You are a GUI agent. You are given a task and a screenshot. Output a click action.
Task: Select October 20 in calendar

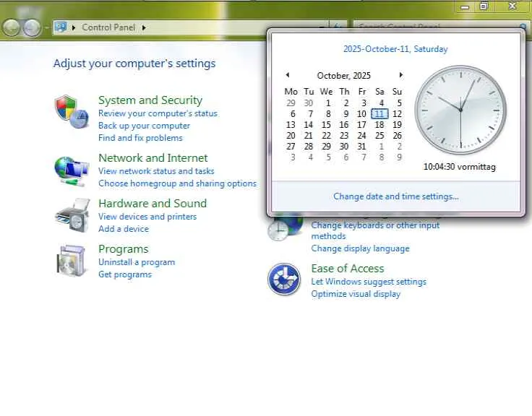[291, 136]
